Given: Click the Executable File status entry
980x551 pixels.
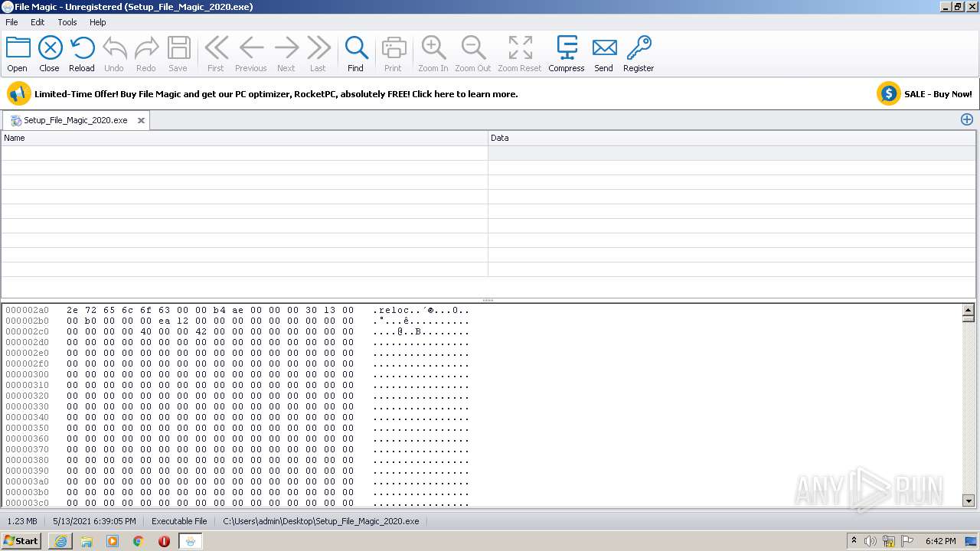Looking at the screenshot, I should point(179,521).
